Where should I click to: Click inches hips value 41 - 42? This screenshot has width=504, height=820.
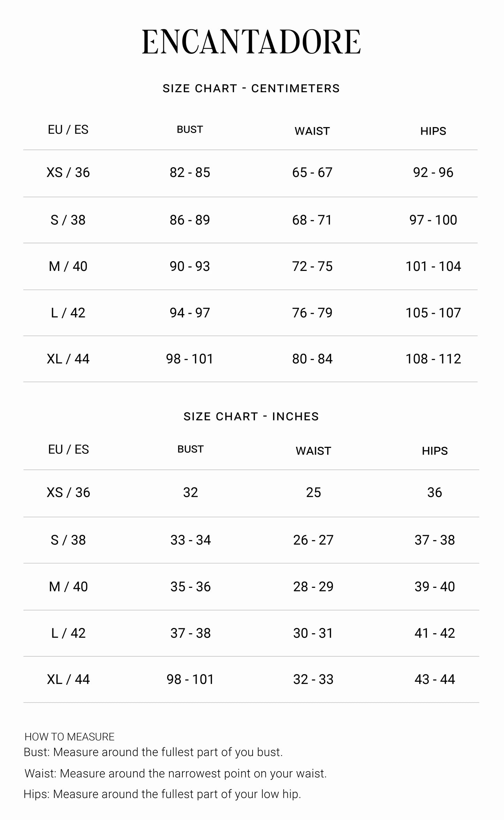click(x=435, y=633)
